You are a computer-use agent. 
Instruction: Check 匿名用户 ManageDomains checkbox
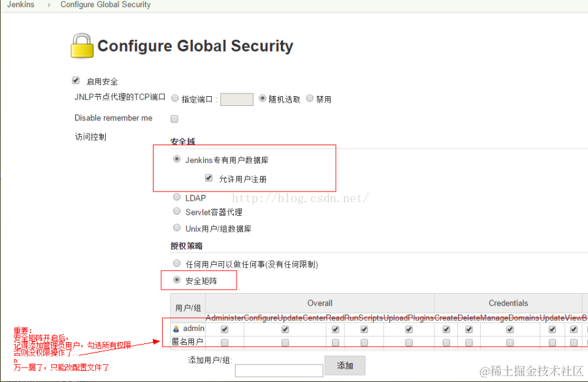pos(510,343)
